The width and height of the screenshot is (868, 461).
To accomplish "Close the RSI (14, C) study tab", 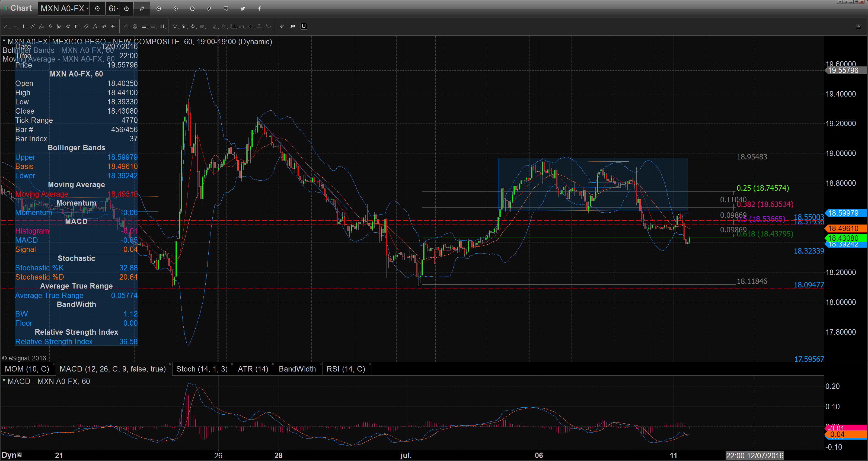I will point(370,365).
